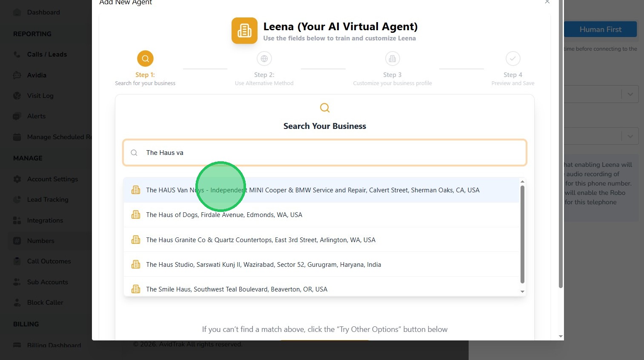
Task: Click the MANAGE section header in the sidebar
Action: tap(28, 158)
